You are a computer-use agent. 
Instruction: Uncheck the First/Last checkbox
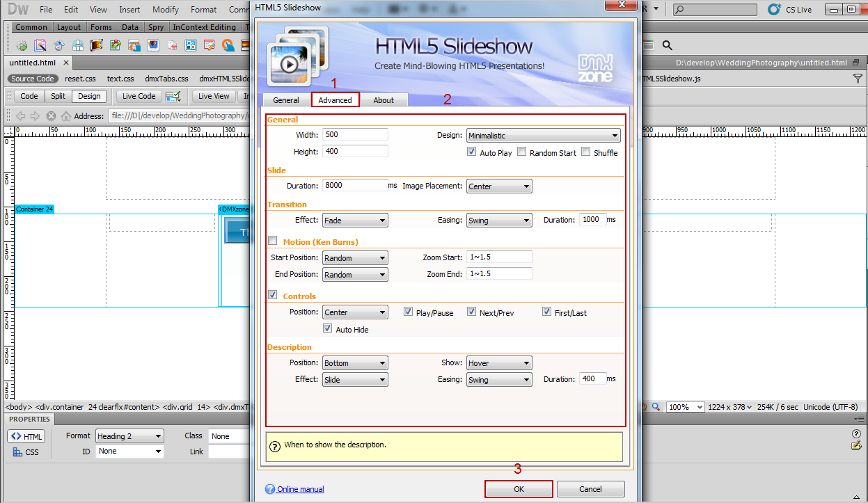pyautogui.click(x=547, y=312)
